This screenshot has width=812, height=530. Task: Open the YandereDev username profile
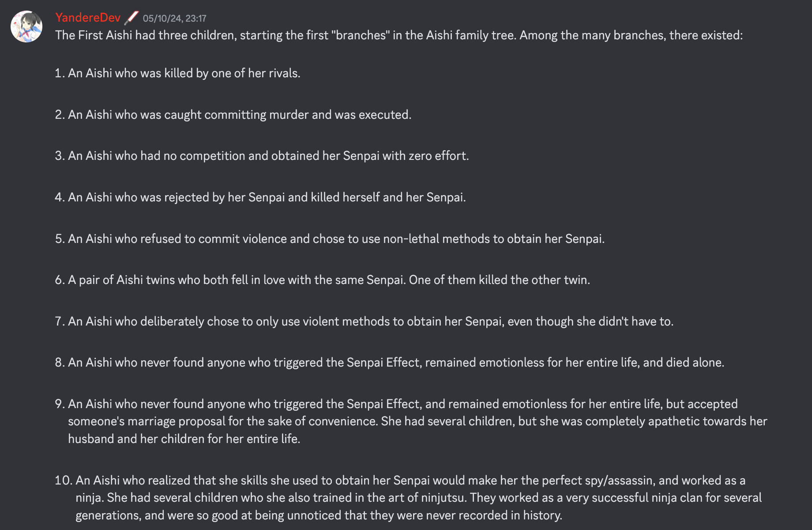click(88, 18)
